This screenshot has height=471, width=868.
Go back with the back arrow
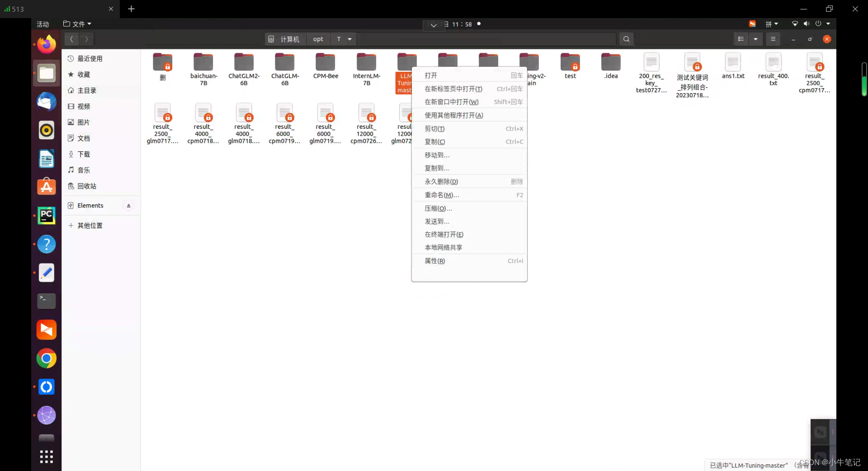[x=71, y=39]
